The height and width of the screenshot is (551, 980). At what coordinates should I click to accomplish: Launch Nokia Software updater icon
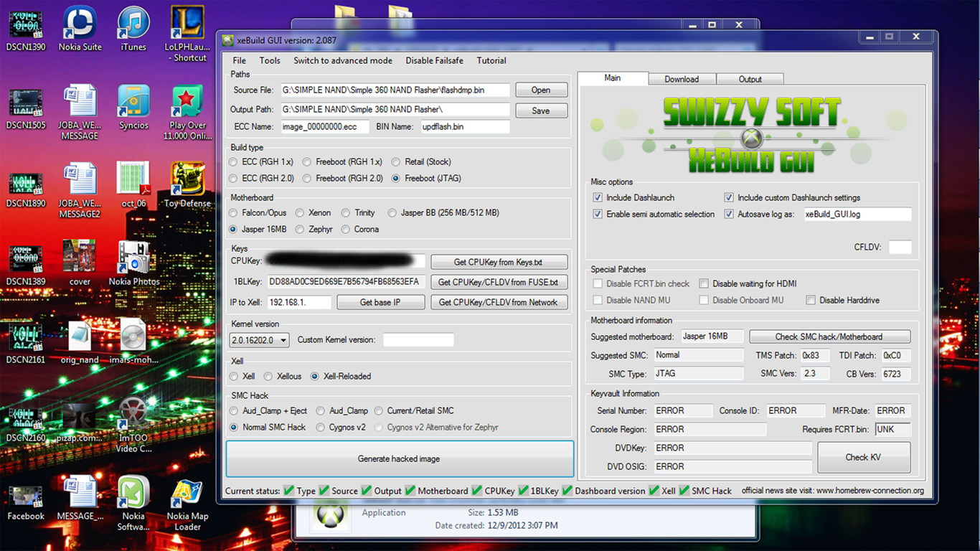[x=133, y=503]
